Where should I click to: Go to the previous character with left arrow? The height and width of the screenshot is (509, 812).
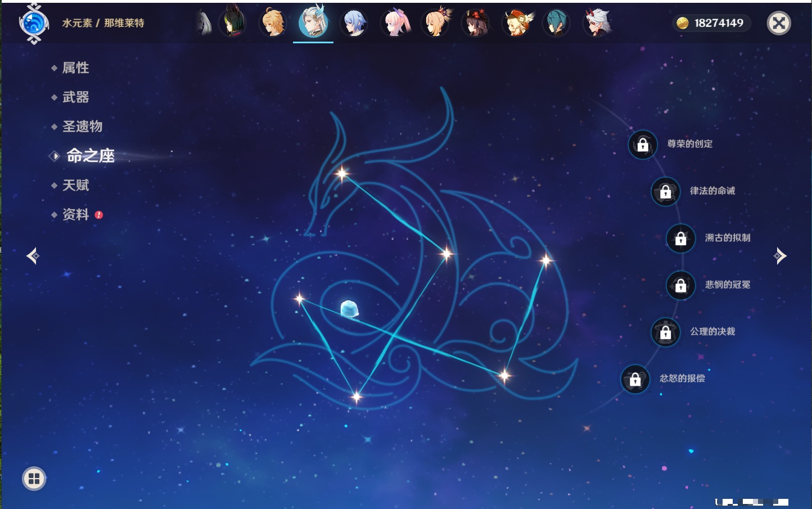33,256
